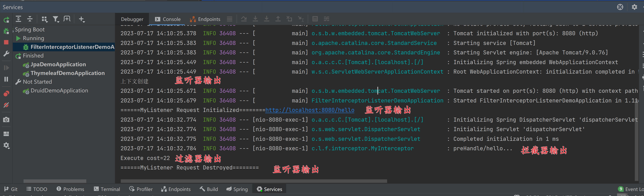This screenshot has height=196, width=644.
Task: Click the Services tool window button
Action: pyautogui.click(x=269, y=189)
